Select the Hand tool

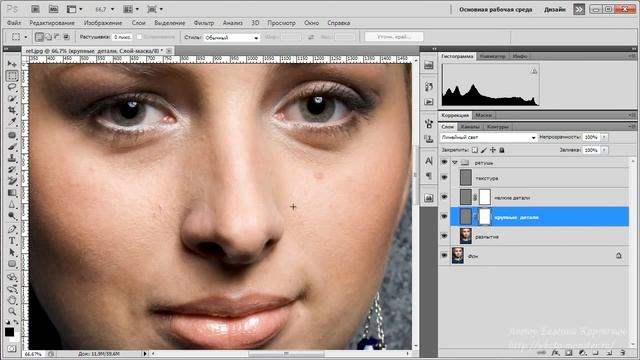(x=12, y=300)
